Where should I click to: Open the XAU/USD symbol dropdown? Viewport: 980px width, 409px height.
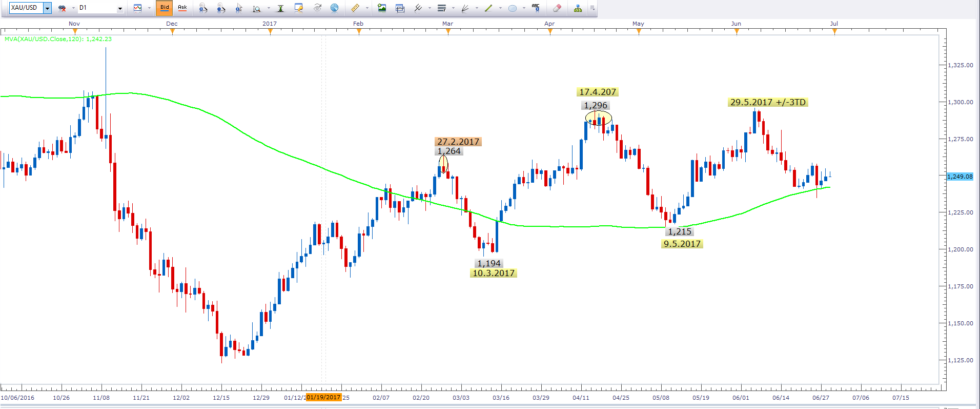pos(47,8)
